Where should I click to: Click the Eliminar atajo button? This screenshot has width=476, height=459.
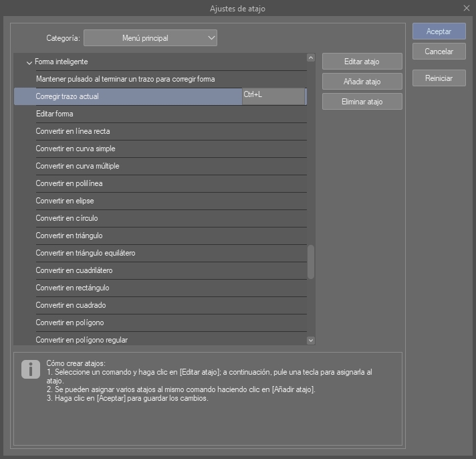[362, 102]
